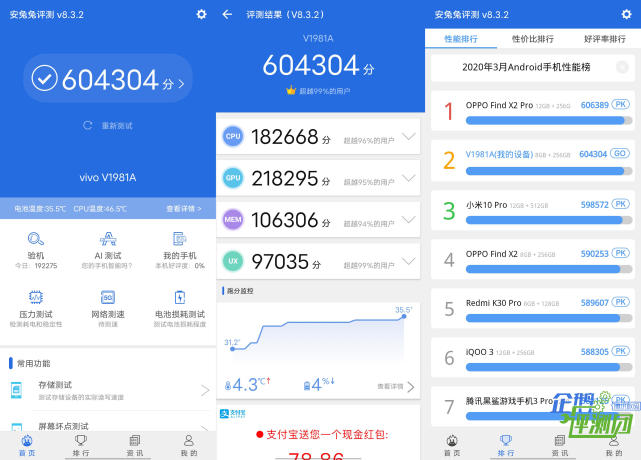The height and width of the screenshot is (460, 641).
Task: Tap the 存储测试 storage test icon
Action: [x=16, y=390]
